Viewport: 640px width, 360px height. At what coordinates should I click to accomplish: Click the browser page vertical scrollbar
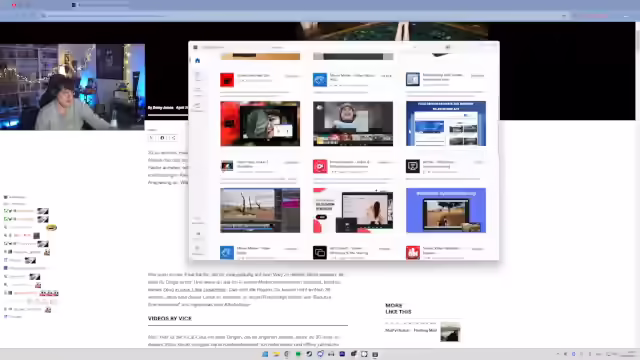point(638,184)
